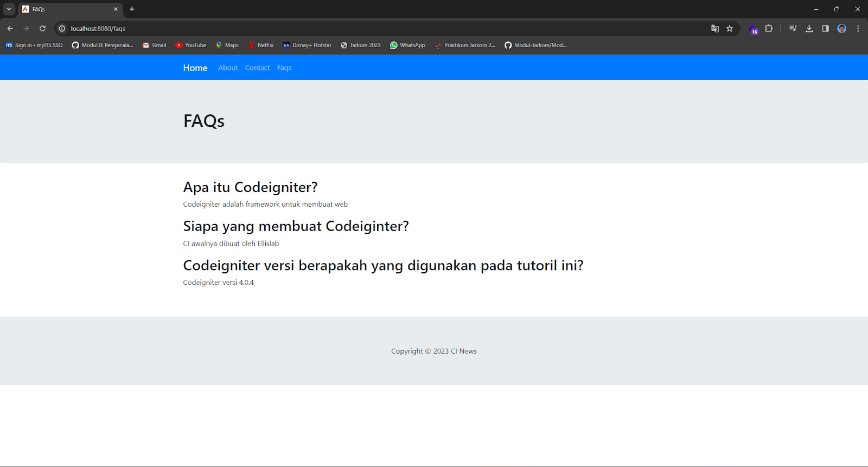Open the translate page icon
This screenshot has height=467, width=868.
(715, 29)
